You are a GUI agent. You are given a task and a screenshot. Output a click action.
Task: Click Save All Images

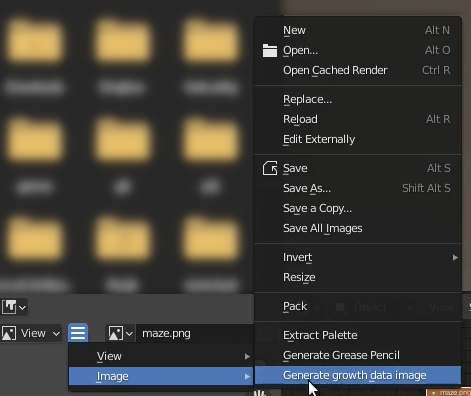click(358, 228)
